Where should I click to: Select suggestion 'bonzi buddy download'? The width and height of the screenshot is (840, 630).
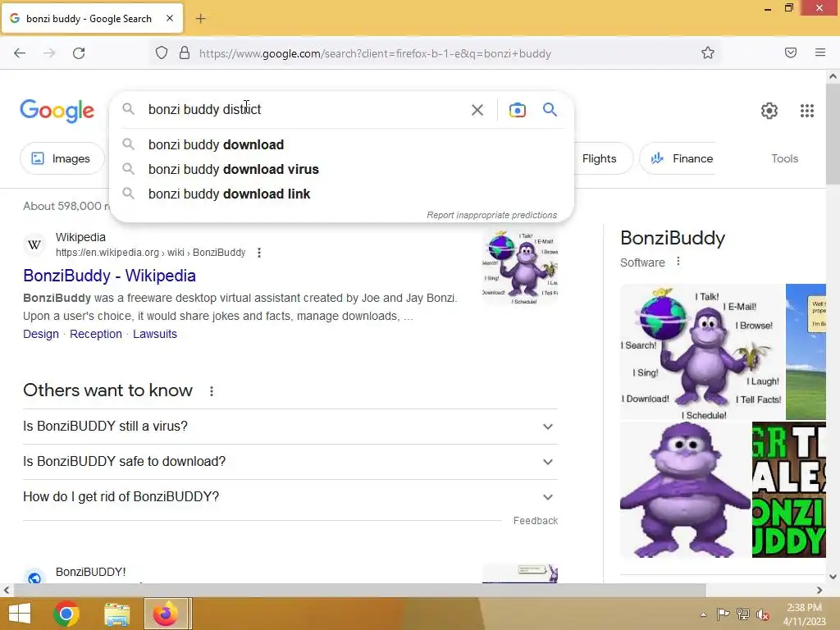click(342, 144)
